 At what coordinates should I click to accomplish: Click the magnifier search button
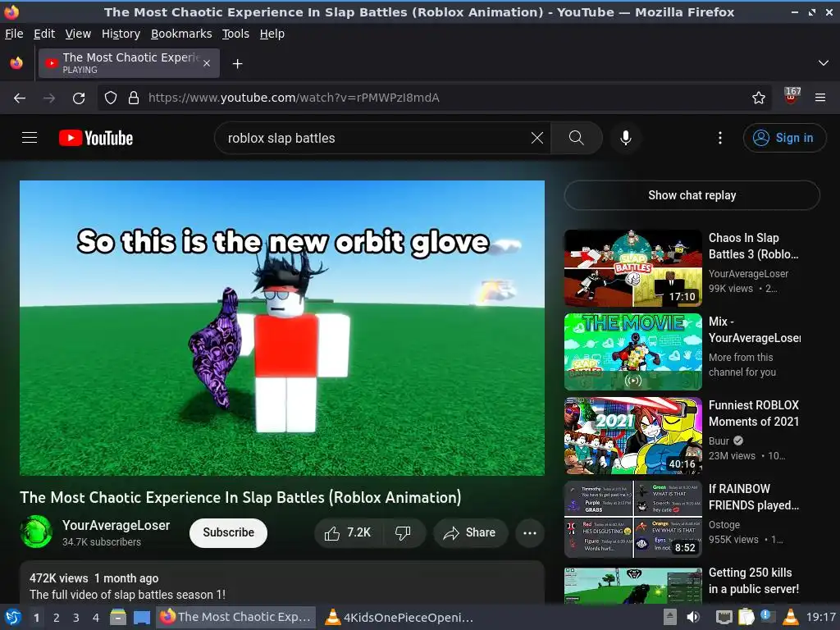[577, 138]
